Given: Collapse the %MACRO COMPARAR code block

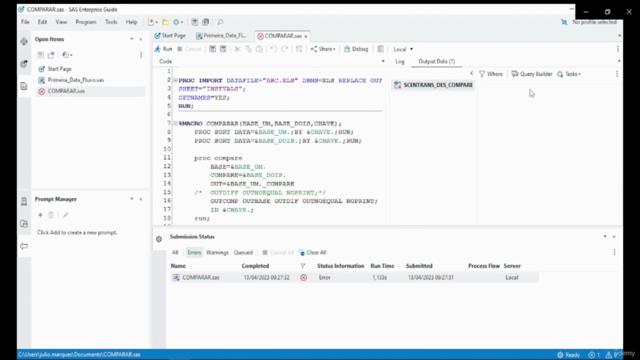Looking at the screenshot, I should [x=175, y=123].
